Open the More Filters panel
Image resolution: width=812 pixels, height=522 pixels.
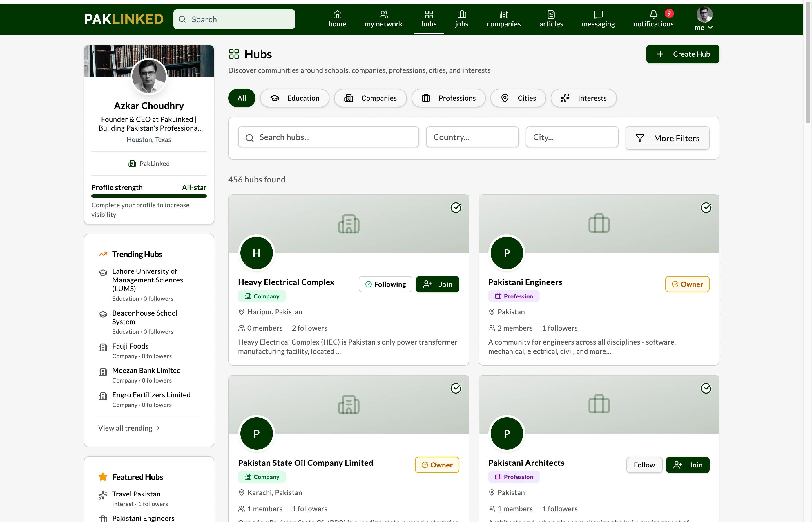click(667, 138)
